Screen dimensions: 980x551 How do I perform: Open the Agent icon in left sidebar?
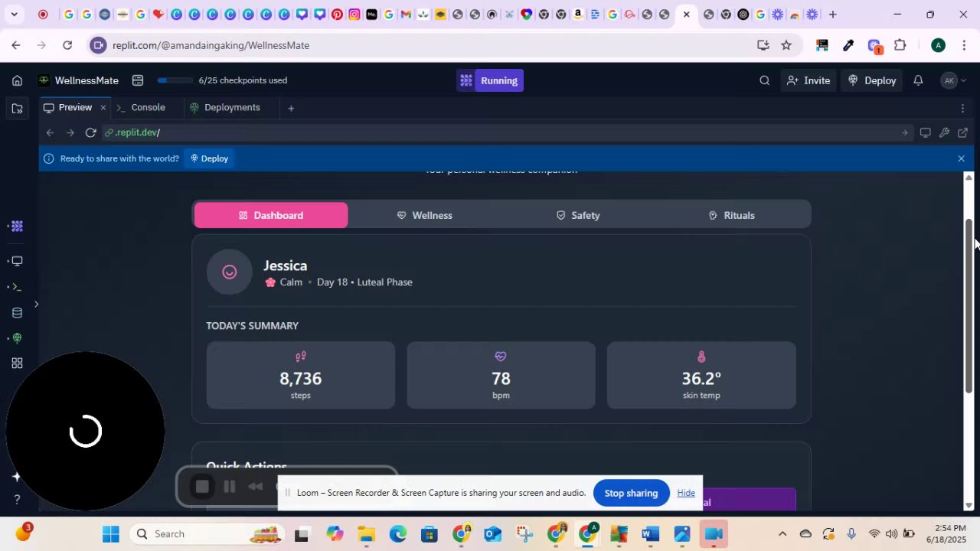17,227
